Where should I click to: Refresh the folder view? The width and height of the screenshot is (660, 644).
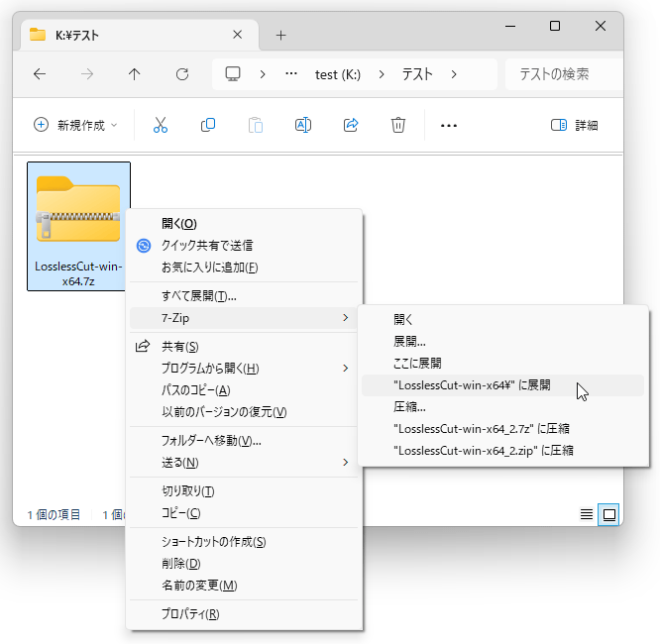point(182,74)
